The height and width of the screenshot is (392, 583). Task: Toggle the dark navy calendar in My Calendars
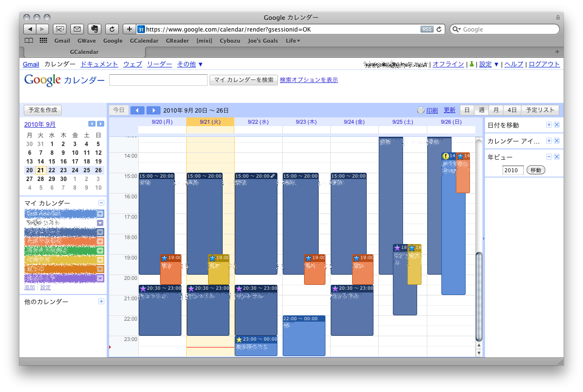pos(60,232)
